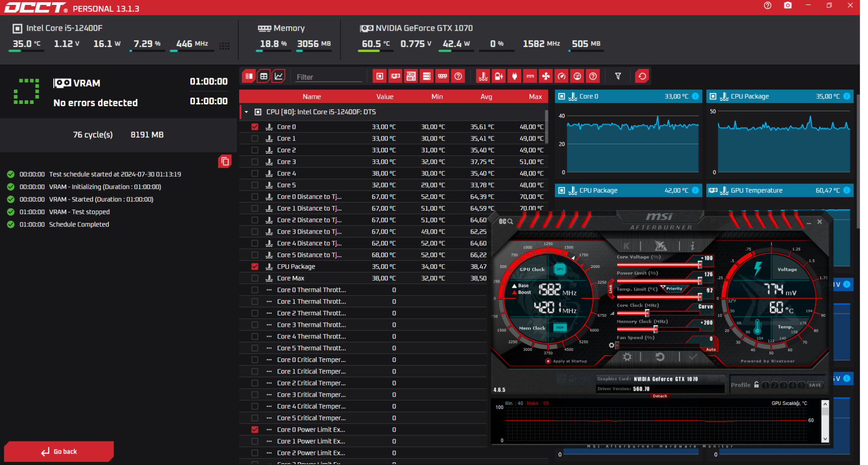The width and height of the screenshot is (868, 465).
Task: Click the Memory Clock slider handle
Action: click(656, 329)
